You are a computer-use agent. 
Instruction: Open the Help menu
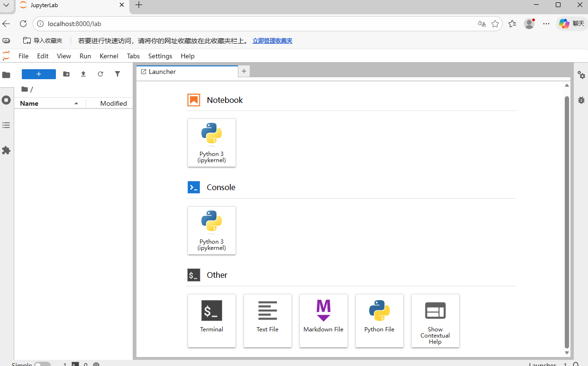188,56
